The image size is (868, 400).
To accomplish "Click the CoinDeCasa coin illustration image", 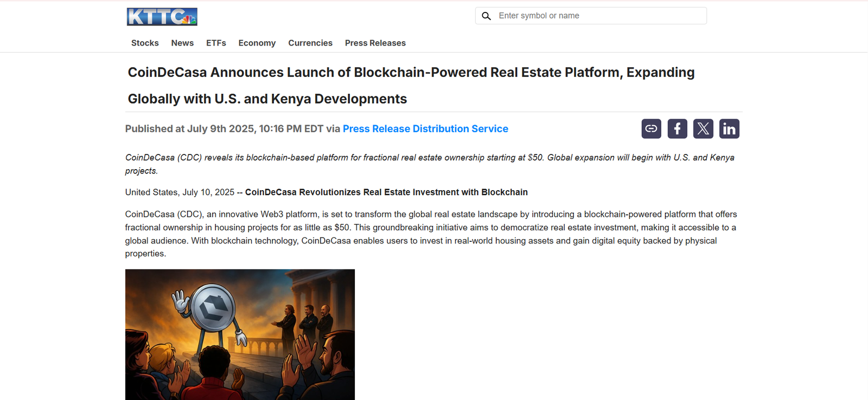I will click(240, 334).
